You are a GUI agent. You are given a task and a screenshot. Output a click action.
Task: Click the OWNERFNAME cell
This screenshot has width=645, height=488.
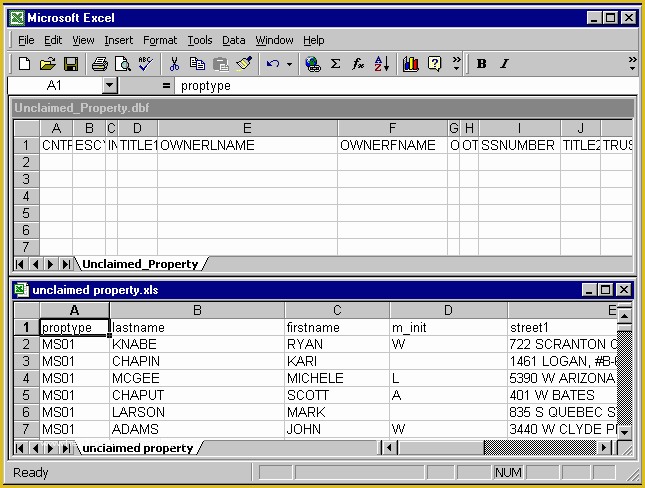(392, 145)
